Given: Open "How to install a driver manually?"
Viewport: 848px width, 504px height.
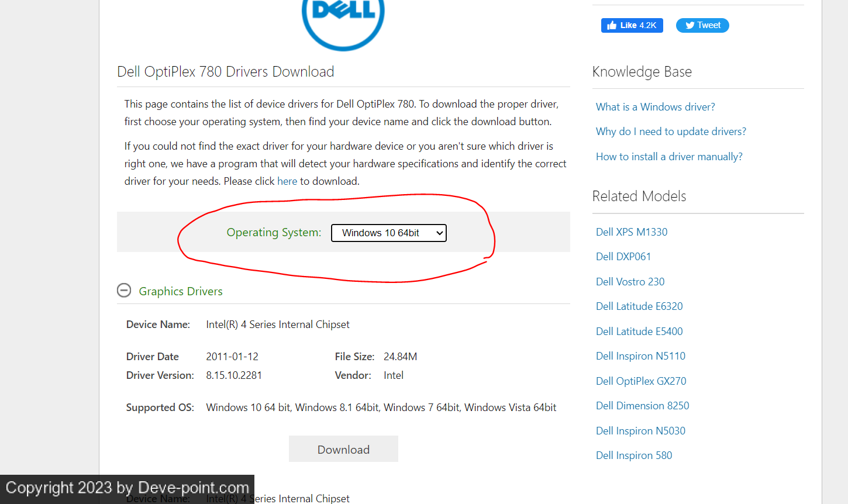Looking at the screenshot, I should [669, 157].
